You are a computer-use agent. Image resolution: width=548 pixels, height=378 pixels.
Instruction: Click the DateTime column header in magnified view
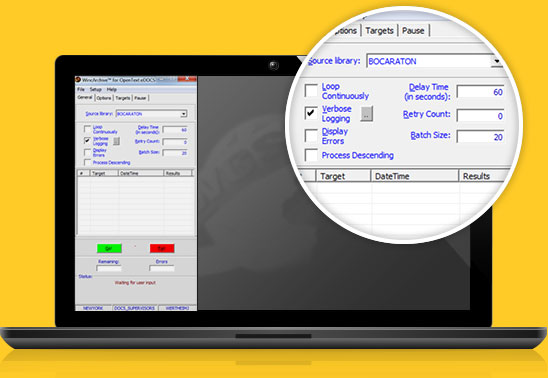click(x=414, y=176)
